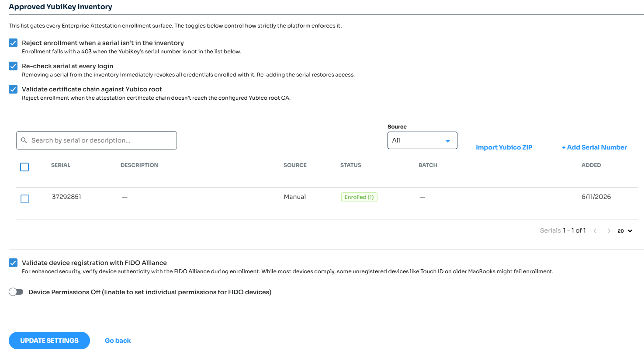
Task: Click Import Yubico ZIP link
Action: pos(504,147)
